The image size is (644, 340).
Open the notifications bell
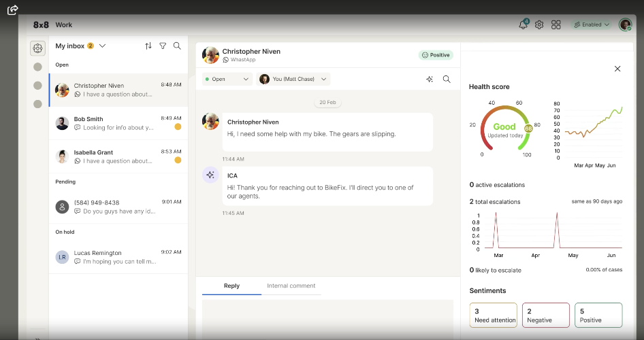coord(524,24)
